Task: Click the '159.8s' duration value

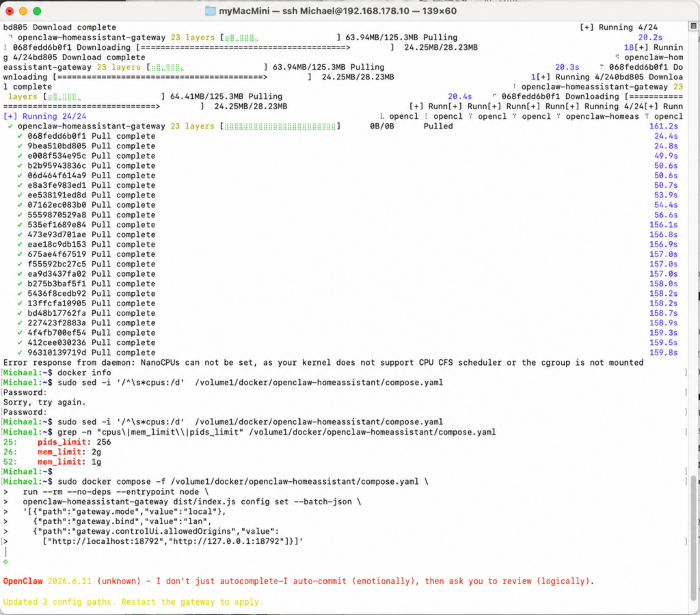Action: pyautogui.click(x=663, y=353)
